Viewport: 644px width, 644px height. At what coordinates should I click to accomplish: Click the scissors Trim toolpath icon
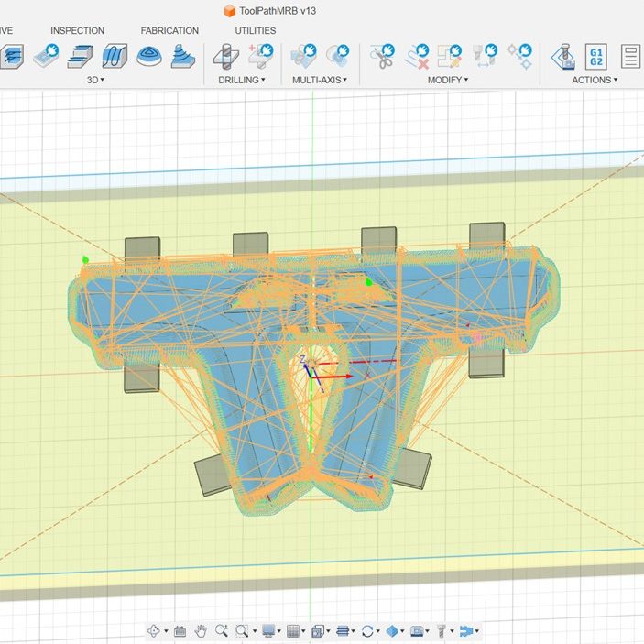[382, 56]
